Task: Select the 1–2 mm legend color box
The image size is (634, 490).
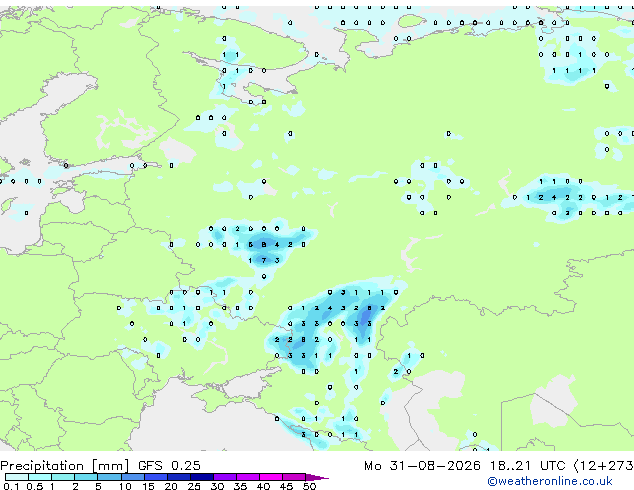Action: click(63, 477)
